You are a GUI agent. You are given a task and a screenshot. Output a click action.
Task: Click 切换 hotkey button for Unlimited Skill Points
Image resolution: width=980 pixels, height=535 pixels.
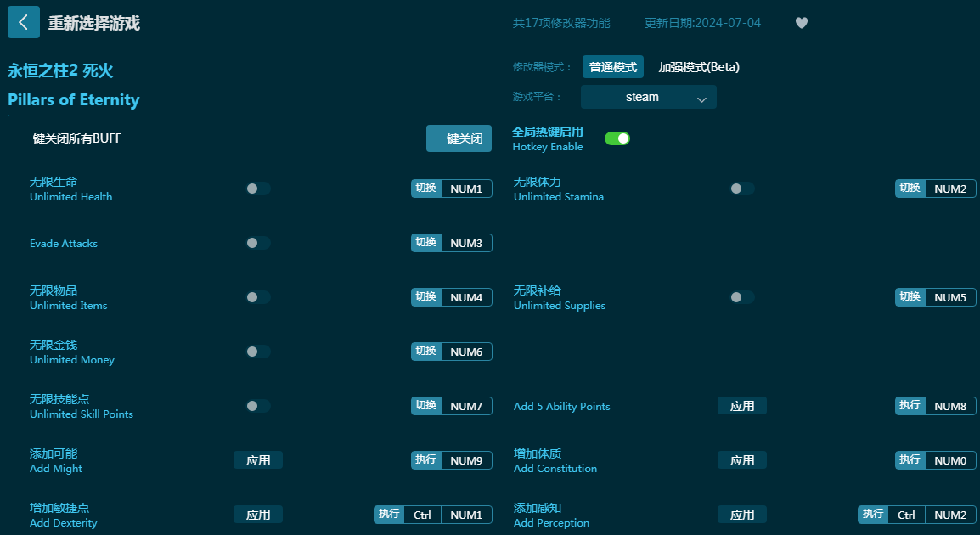point(426,406)
